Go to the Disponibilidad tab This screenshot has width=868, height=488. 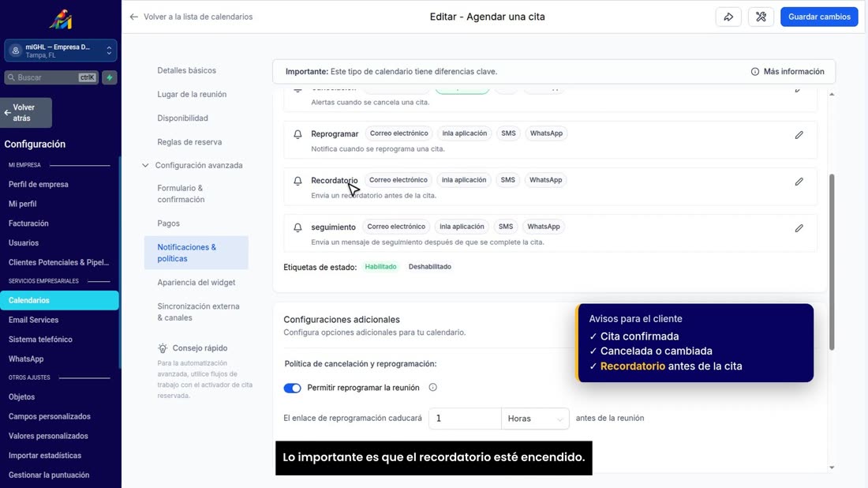183,118
